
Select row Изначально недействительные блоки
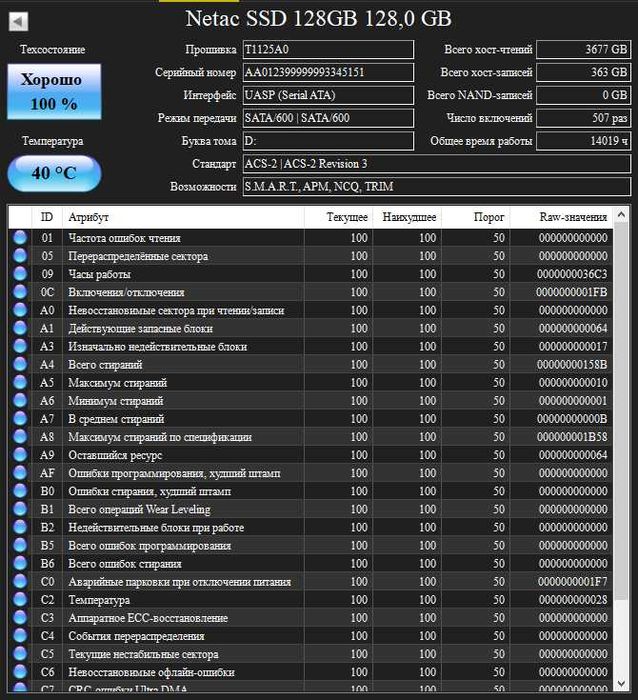[x=311, y=346]
